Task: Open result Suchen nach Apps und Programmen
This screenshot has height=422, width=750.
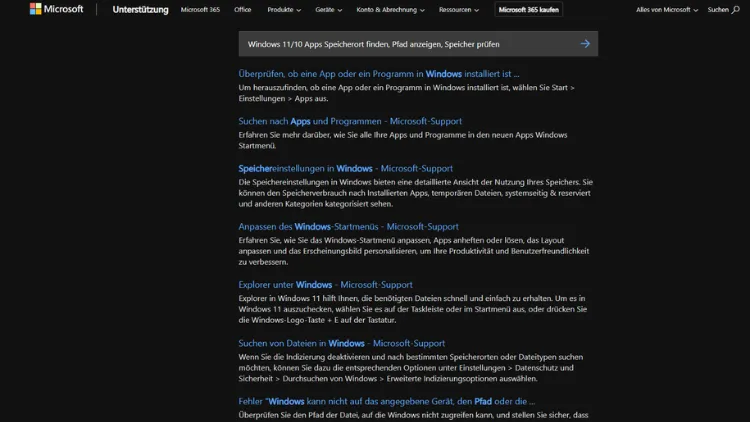Action: point(350,121)
